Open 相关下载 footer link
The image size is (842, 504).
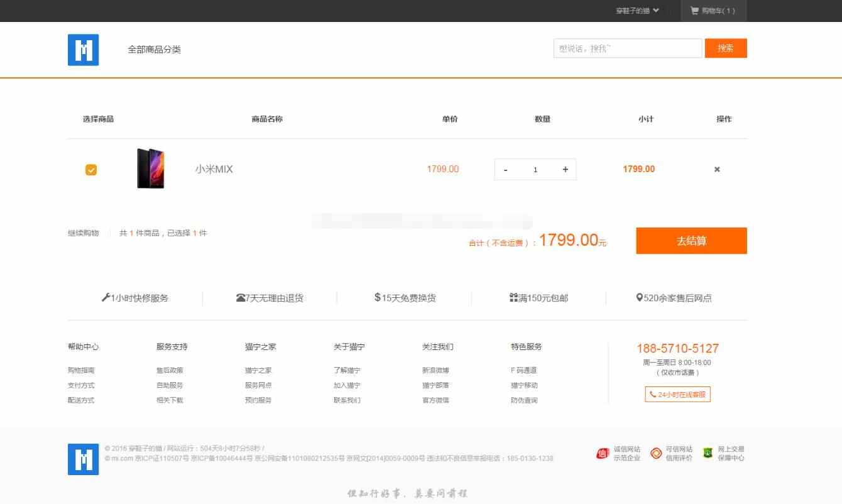170,400
